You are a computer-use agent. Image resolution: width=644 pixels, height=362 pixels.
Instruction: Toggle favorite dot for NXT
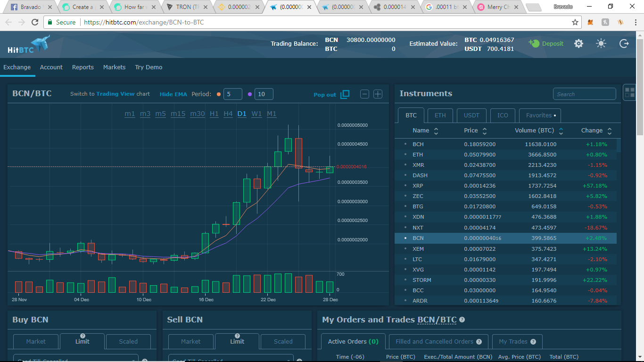pyautogui.click(x=405, y=228)
